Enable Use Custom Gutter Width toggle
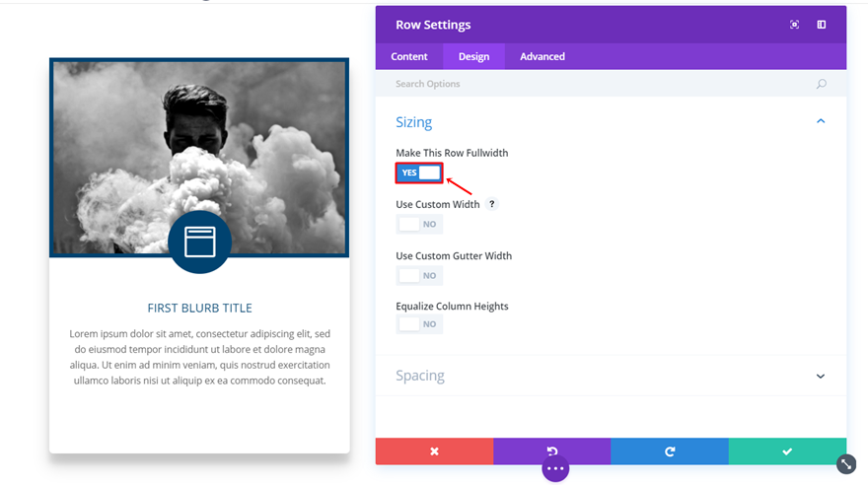 click(x=419, y=275)
